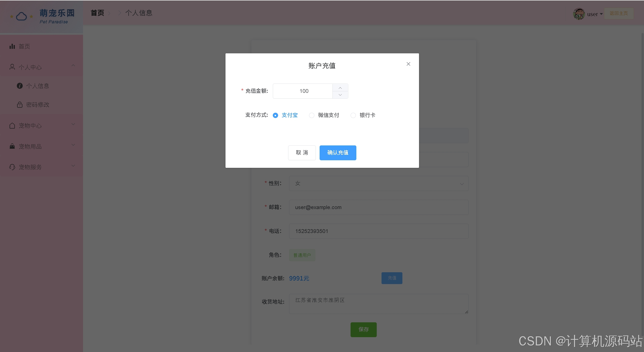Close the 账户充值 dialog with X
The width and height of the screenshot is (644, 352).
pos(408,64)
